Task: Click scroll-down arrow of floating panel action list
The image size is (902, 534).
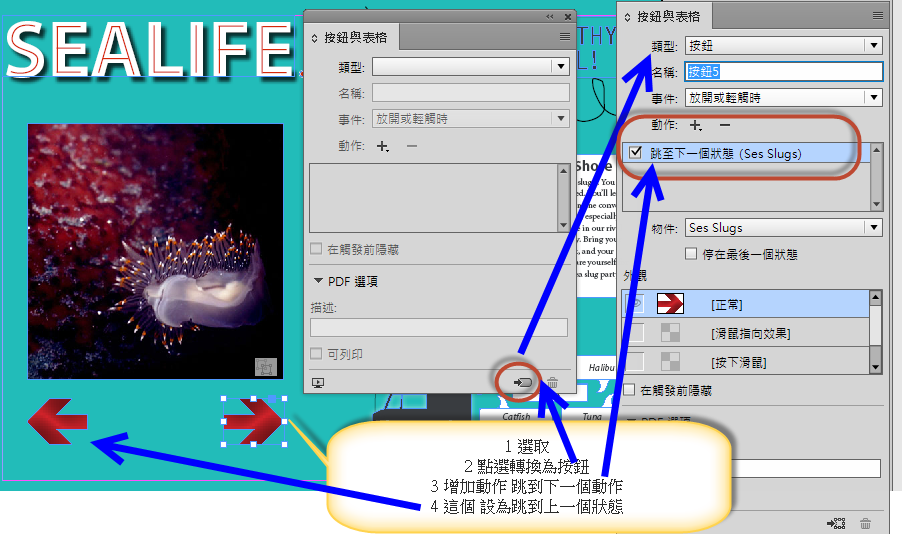Action: click(x=564, y=226)
